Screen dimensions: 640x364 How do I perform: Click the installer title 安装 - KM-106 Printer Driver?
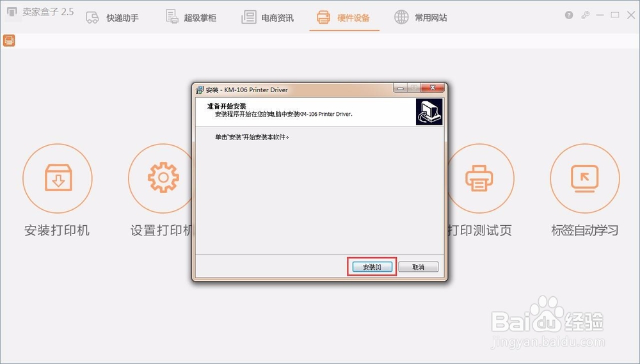(247, 90)
